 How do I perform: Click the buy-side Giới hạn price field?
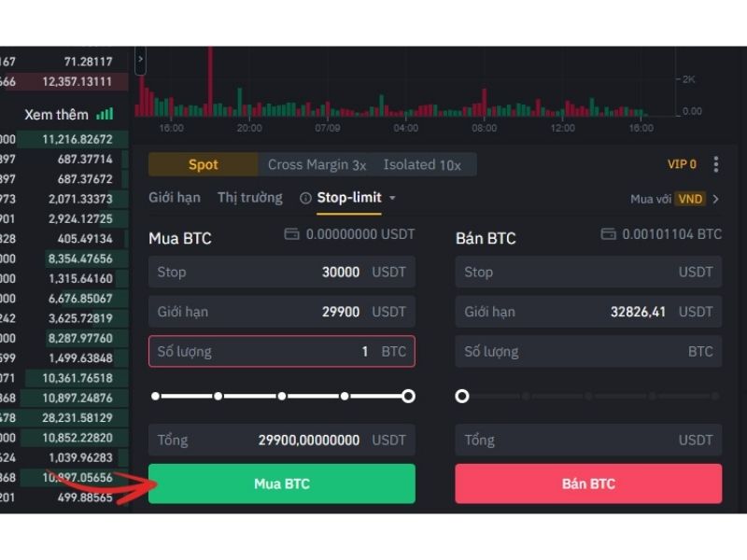pos(282,312)
